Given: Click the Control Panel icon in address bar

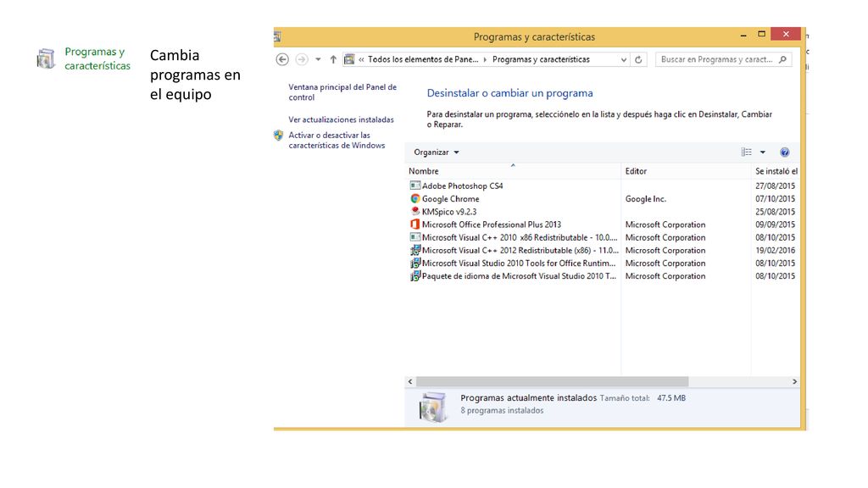Looking at the screenshot, I should coord(349,59).
